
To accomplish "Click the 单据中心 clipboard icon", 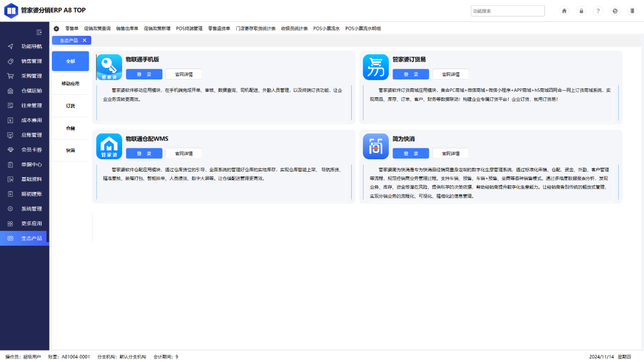I will 10,165.
